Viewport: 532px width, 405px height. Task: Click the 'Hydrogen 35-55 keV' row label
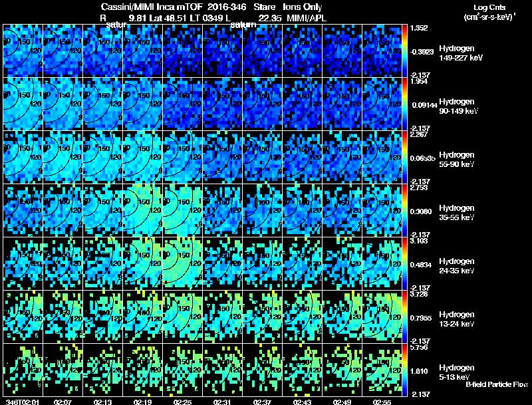click(457, 213)
